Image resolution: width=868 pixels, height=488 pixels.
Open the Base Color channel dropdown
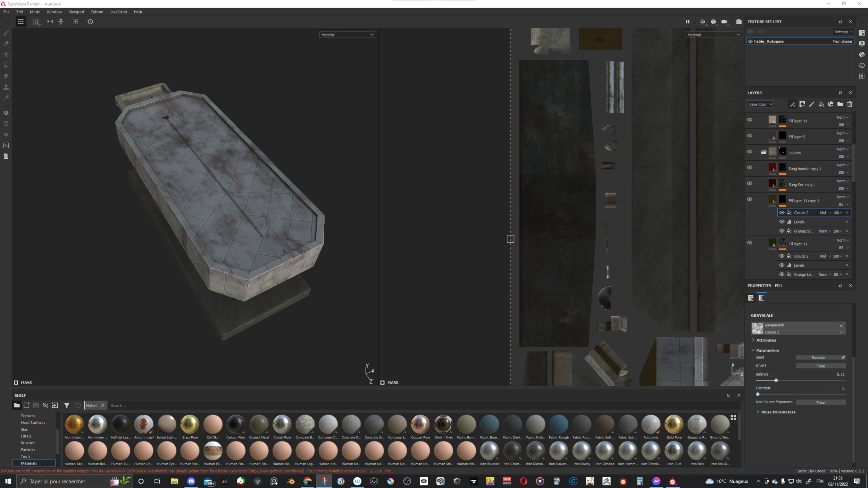[x=760, y=104]
